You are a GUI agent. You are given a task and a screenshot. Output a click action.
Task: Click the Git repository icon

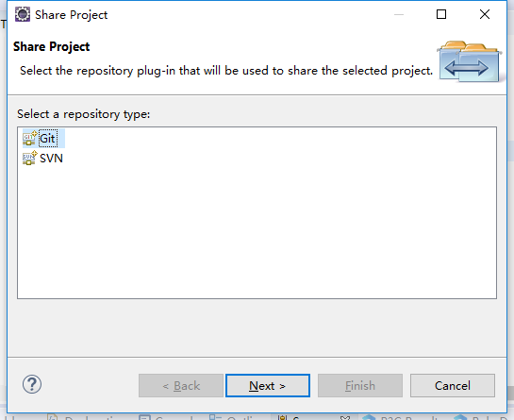click(x=30, y=138)
